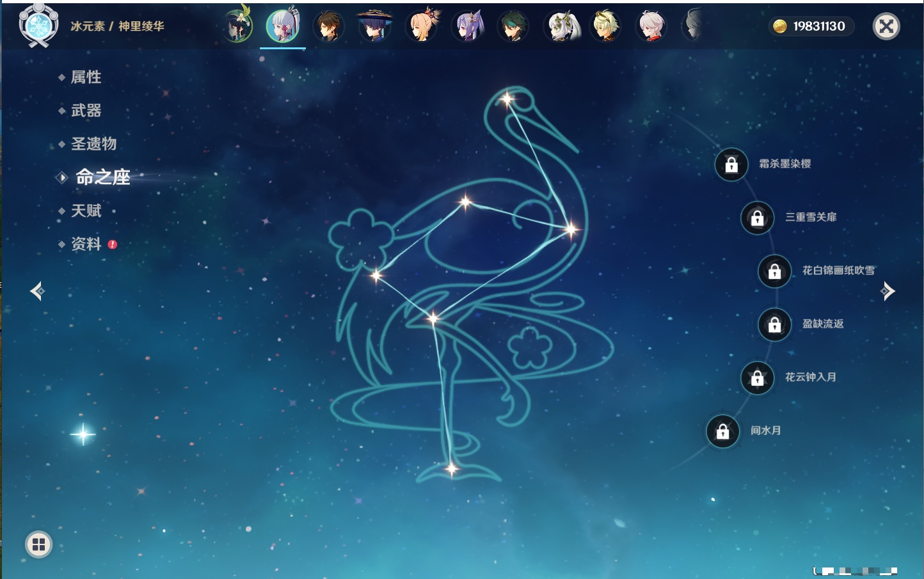924x579 pixels.
Task: Click the red alert badge beside 资料
Action: click(113, 244)
